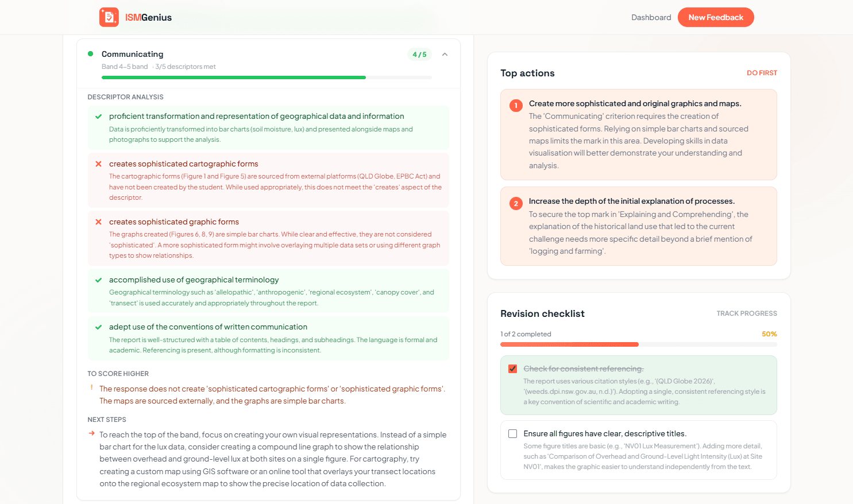Click the ISMGenius clipboard logo icon

(x=108, y=17)
